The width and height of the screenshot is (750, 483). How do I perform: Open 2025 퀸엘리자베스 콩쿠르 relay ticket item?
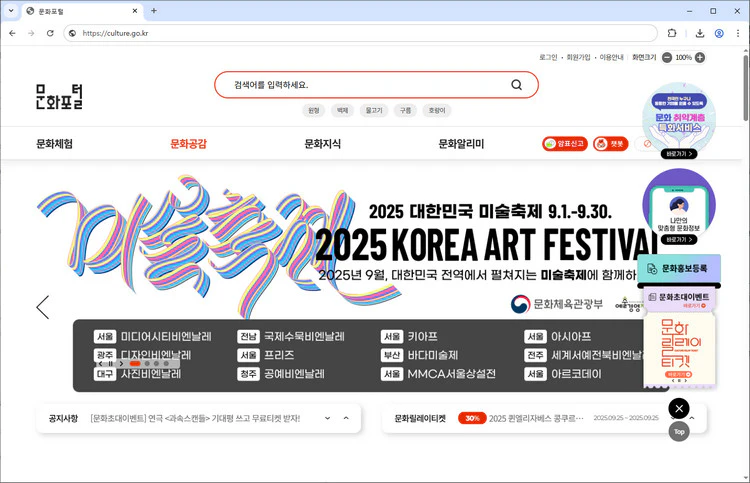[x=536, y=418]
